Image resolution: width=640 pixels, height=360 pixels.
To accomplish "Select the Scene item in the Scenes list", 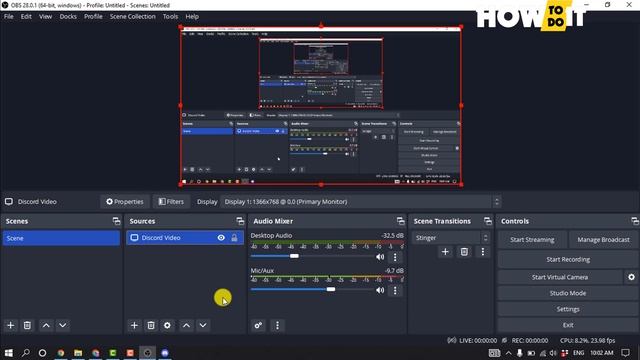I will click(61, 238).
